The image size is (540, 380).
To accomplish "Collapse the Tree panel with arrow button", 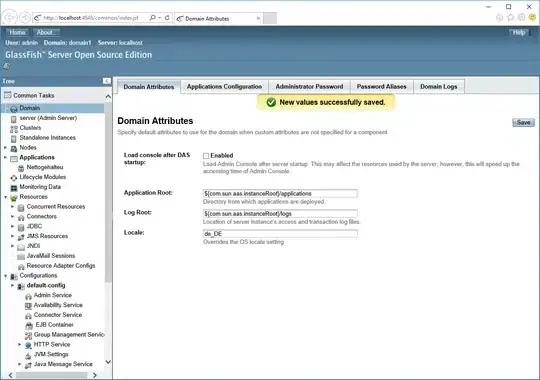I will (107, 81).
